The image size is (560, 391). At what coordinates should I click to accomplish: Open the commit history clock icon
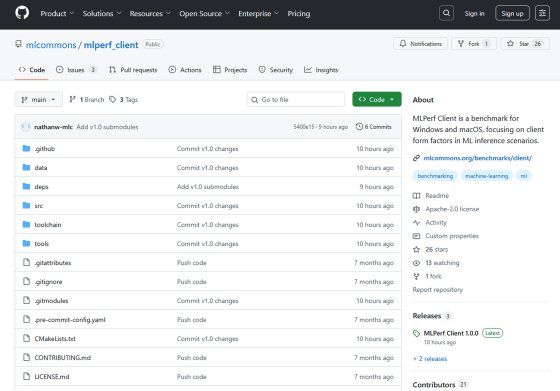coord(359,127)
